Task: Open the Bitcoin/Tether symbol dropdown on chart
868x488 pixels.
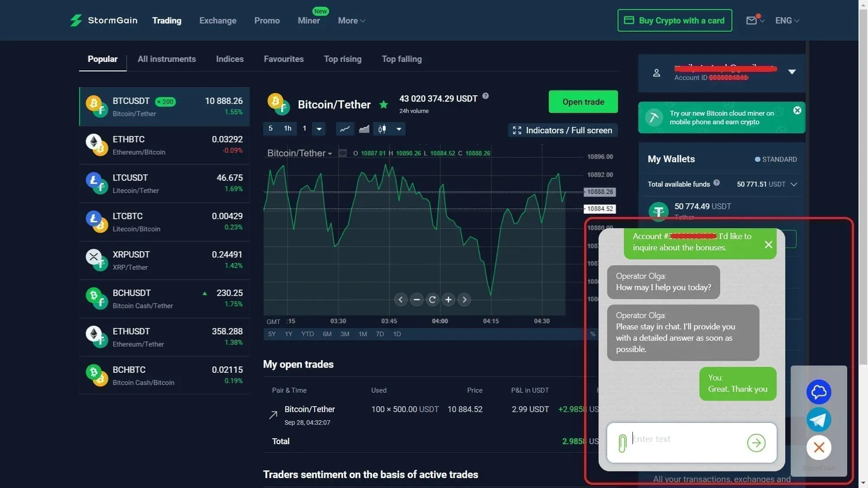Action: coord(299,153)
